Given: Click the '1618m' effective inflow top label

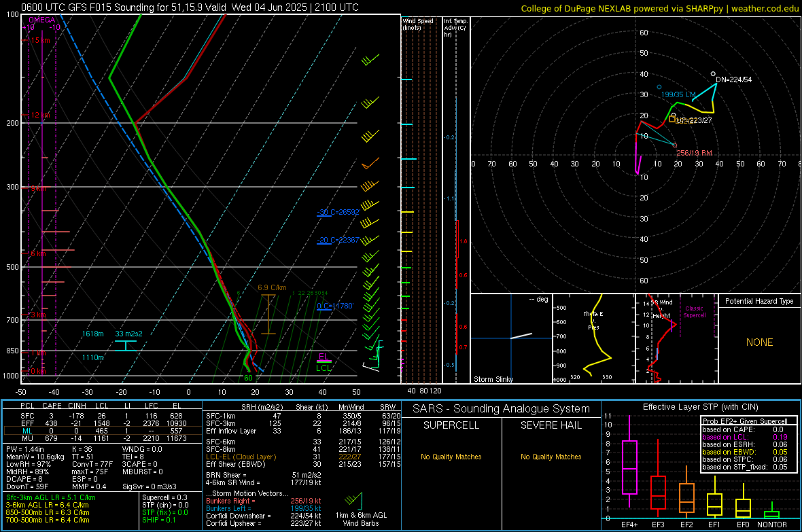Looking at the screenshot, I should 92,334.
